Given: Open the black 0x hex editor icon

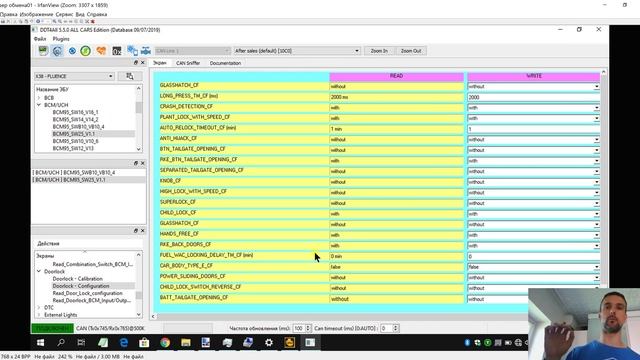Looking at the screenshot, I should pos(117,51).
